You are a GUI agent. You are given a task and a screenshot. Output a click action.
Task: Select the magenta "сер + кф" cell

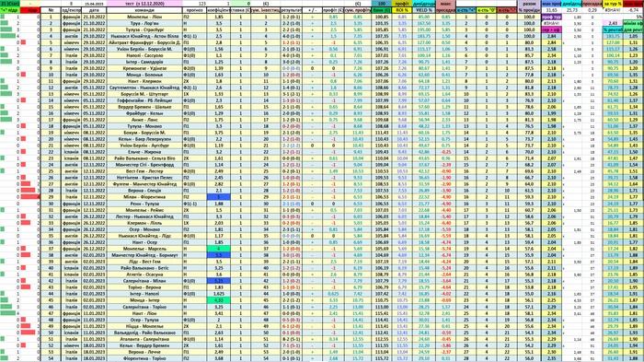pyautogui.click(x=551, y=30)
